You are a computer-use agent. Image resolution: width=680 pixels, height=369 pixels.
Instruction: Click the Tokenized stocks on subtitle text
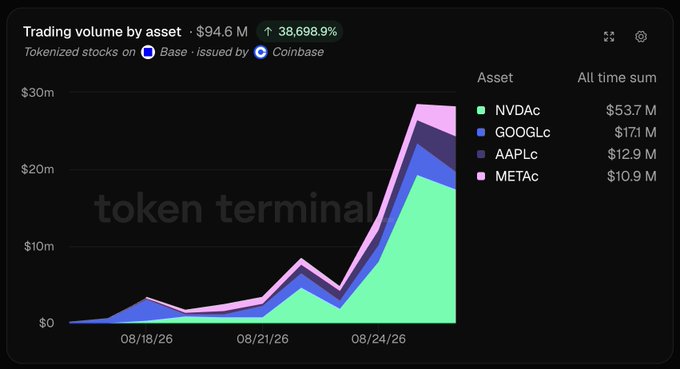(79, 52)
